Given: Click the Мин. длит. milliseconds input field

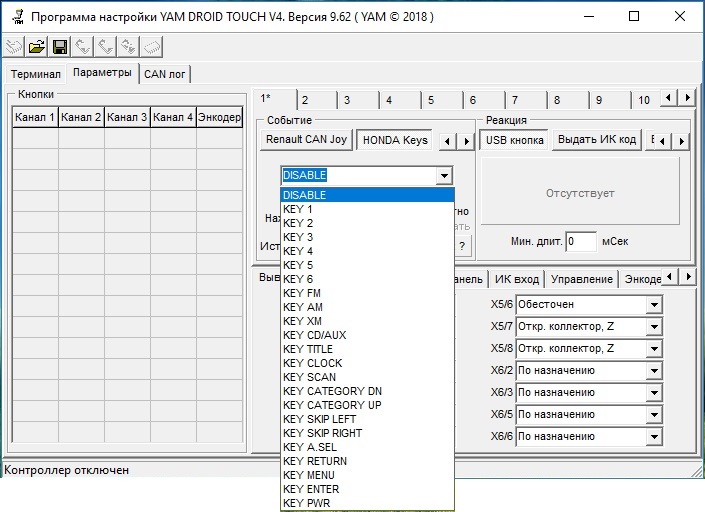Looking at the screenshot, I should (x=580, y=241).
